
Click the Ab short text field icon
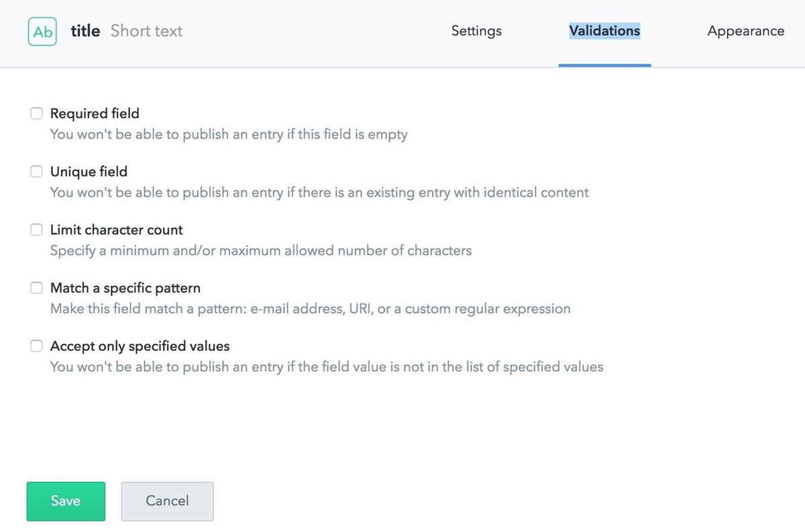pyautogui.click(x=42, y=31)
